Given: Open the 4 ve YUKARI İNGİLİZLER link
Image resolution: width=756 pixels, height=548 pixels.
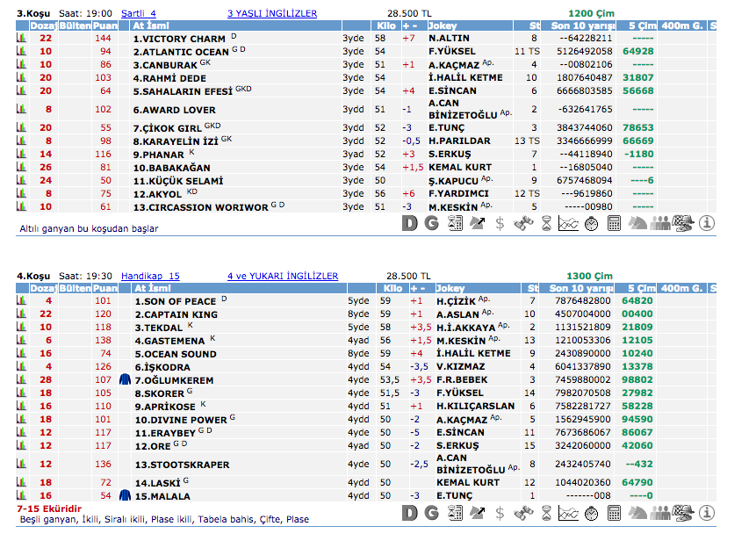Looking at the screenshot, I should (x=283, y=276).
